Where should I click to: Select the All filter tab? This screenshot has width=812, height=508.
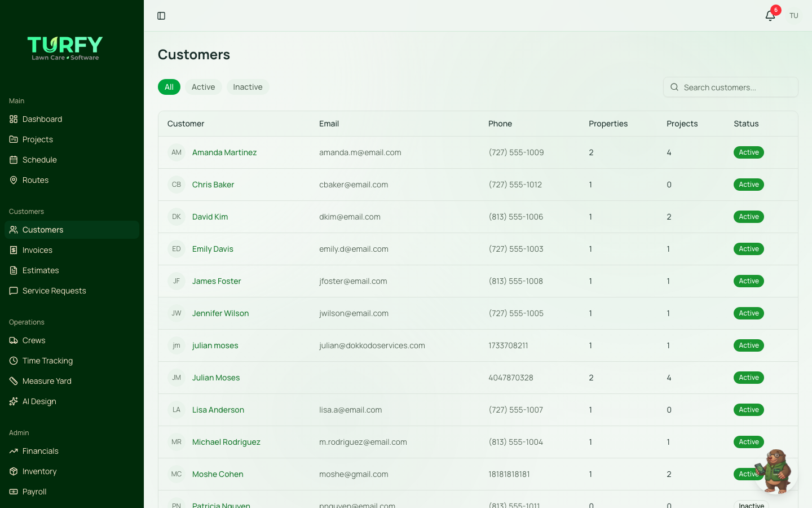(x=169, y=87)
